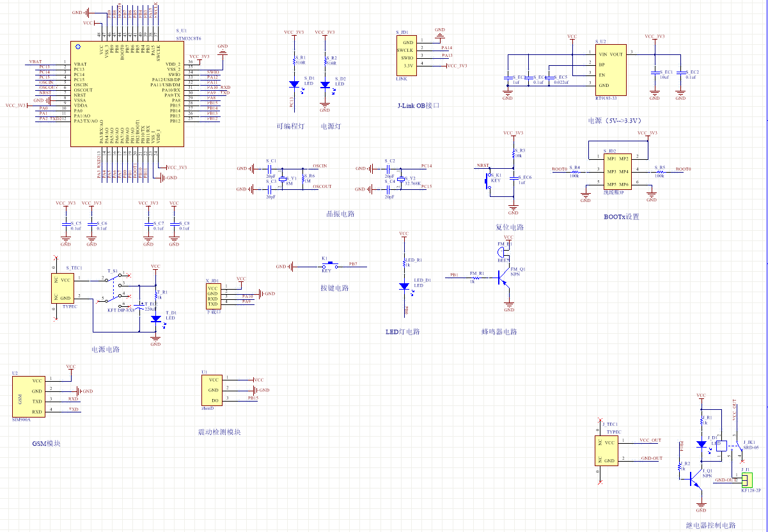Select the FM_B1 buzzer symbol

click(502, 252)
